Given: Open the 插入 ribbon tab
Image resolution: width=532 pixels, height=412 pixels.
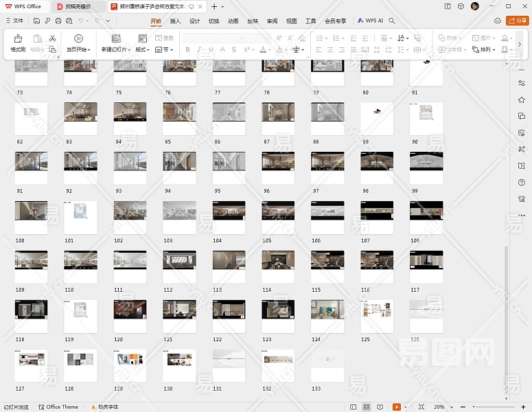Looking at the screenshot, I should pyautogui.click(x=175, y=21).
